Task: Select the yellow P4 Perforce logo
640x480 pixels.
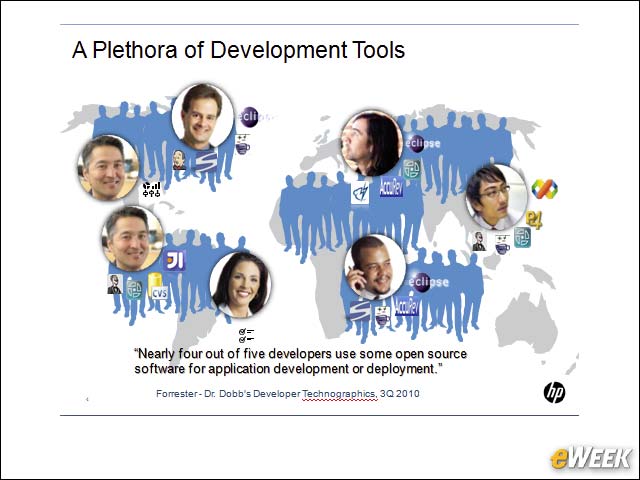Action: pos(534,220)
